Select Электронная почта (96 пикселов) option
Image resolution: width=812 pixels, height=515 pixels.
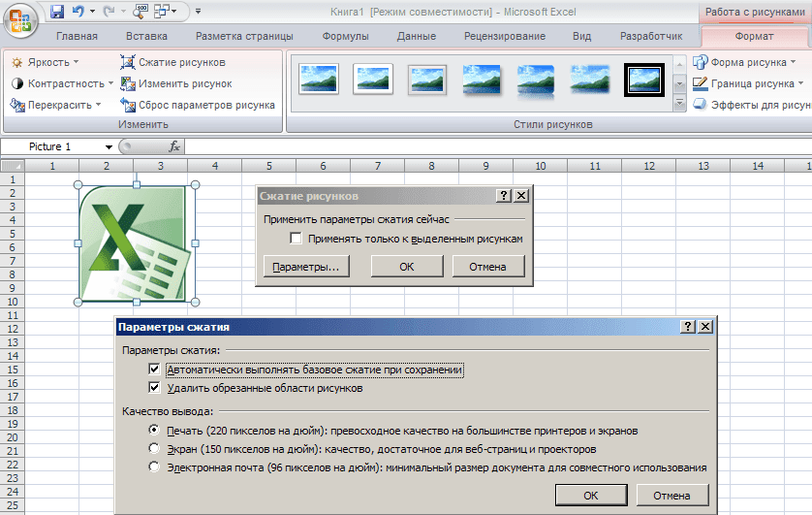pos(154,467)
